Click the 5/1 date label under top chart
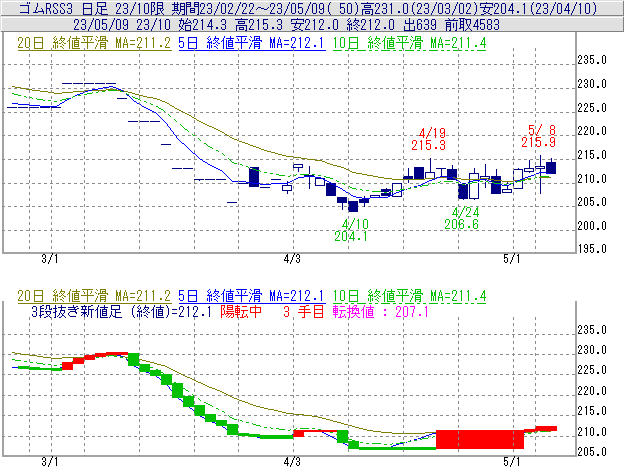The height and width of the screenshot is (475, 624). click(512, 259)
